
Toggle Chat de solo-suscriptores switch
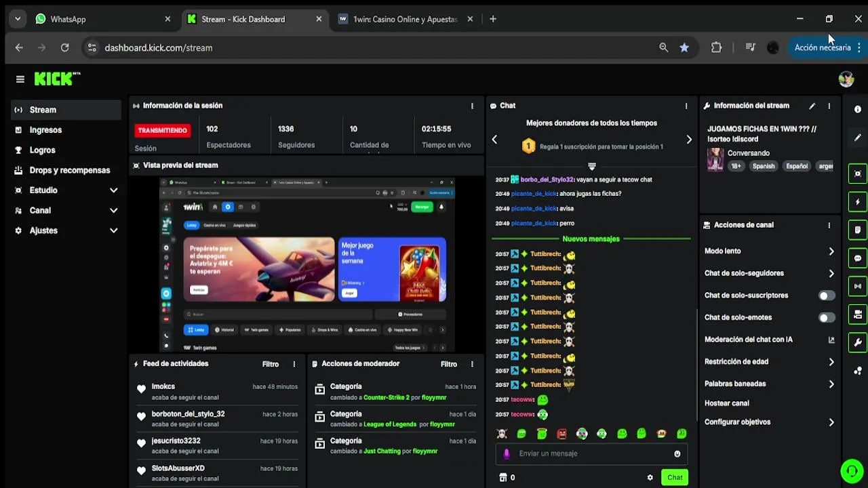coord(827,296)
